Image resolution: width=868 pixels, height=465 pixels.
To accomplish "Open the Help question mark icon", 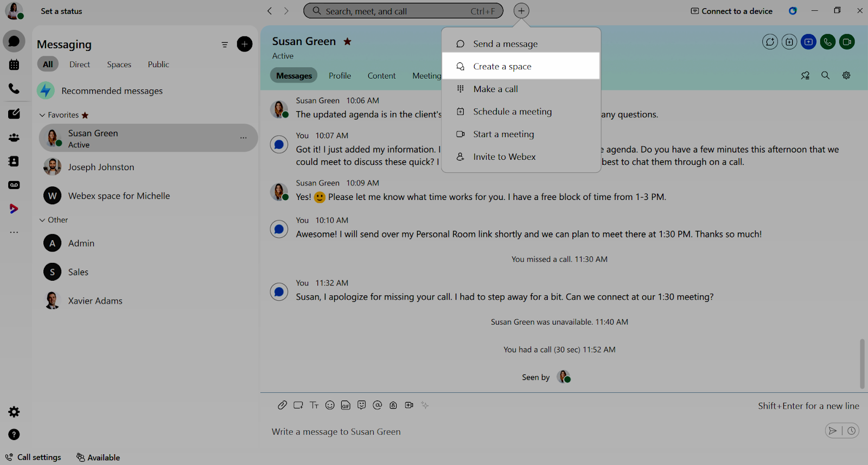I will (x=14, y=435).
